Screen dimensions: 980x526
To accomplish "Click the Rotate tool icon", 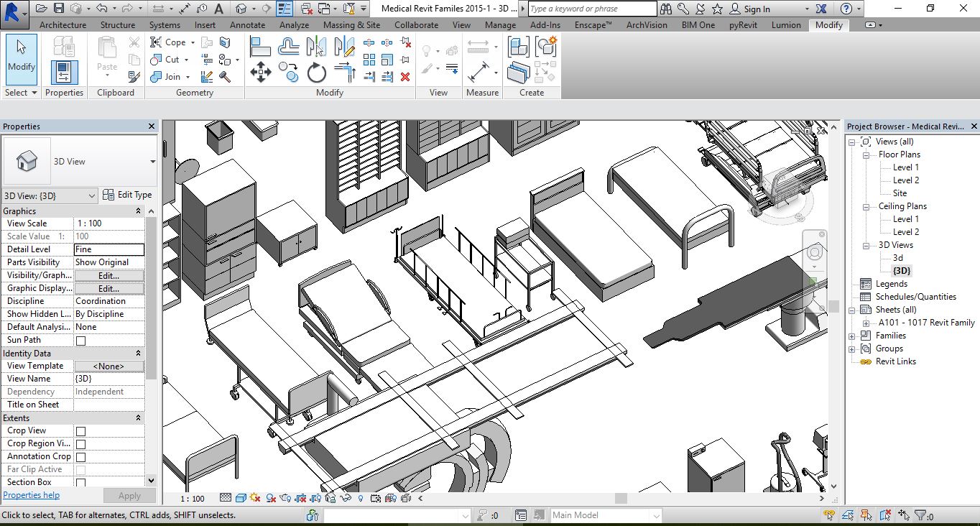I will pyautogui.click(x=316, y=73).
